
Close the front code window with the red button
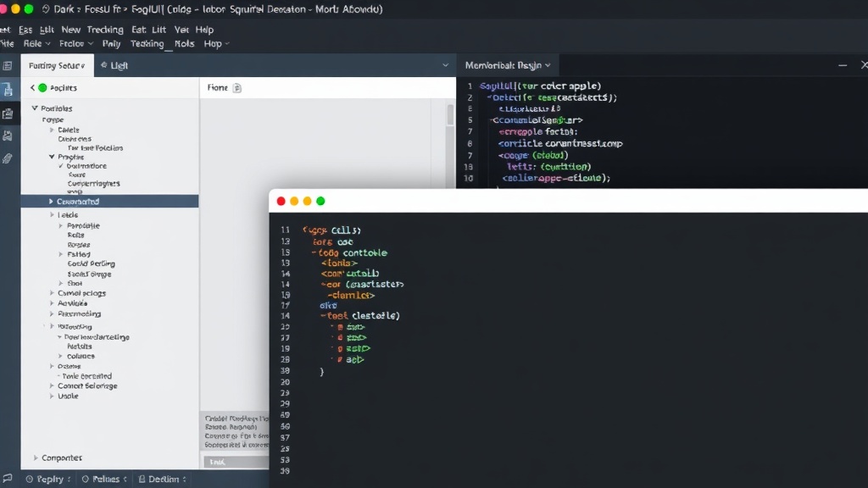point(281,201)
